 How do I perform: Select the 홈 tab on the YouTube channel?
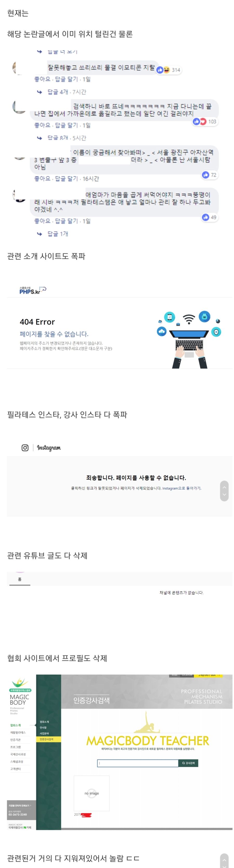point(19,579)
